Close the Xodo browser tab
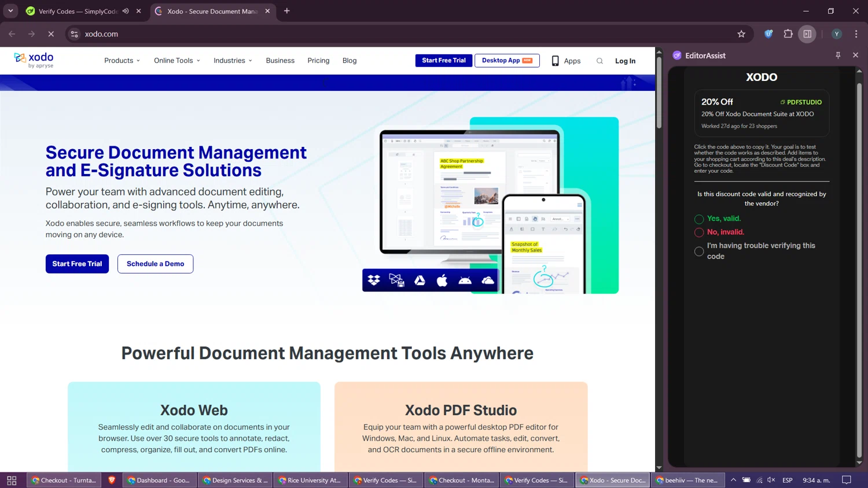The image size is (868, 488). [x=267, y=11]
